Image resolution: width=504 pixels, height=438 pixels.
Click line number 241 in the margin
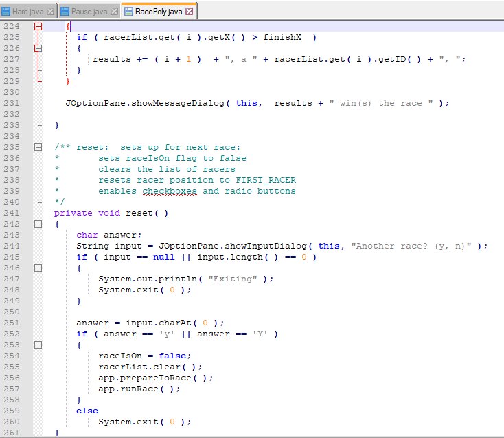pyautogui.click(x=12, y=213)
